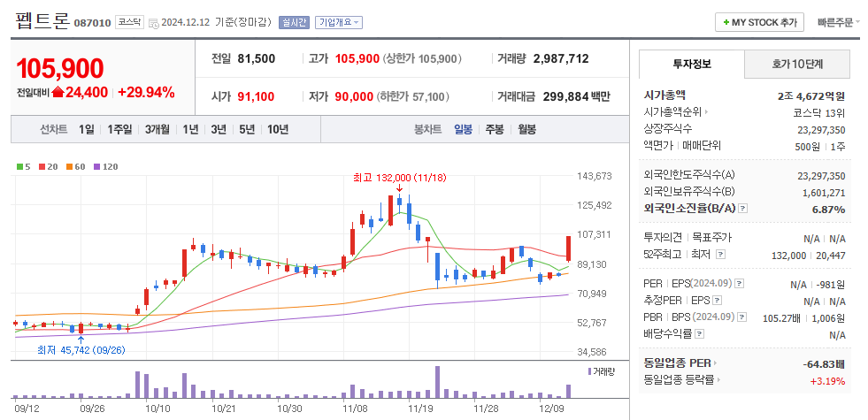Click the 외국인소진율 value 6.87%

tap(828, 210)
